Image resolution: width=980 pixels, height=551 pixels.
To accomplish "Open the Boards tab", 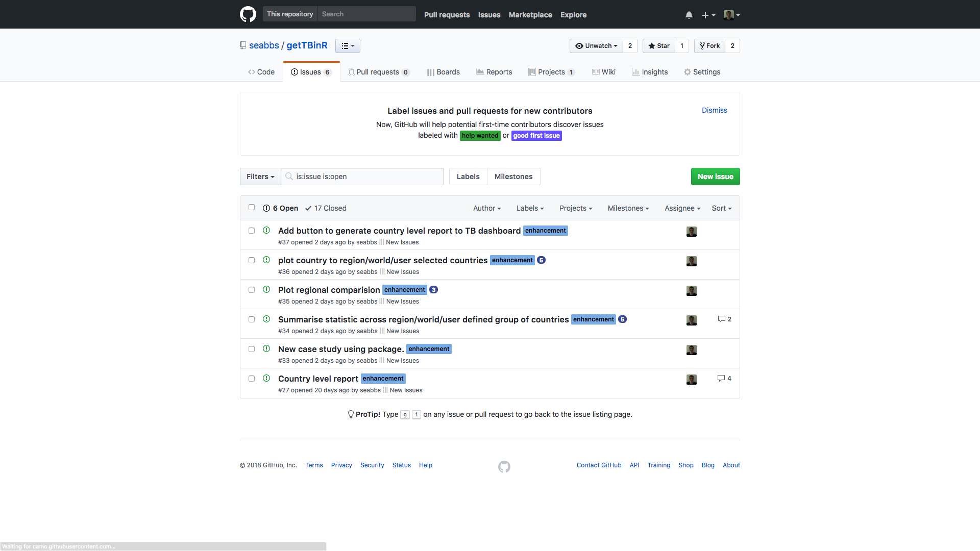I will [x=444, y=72].
